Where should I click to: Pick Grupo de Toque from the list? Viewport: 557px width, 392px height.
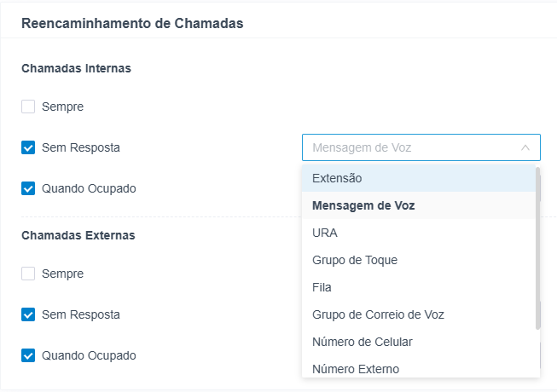tap(355, 260)
